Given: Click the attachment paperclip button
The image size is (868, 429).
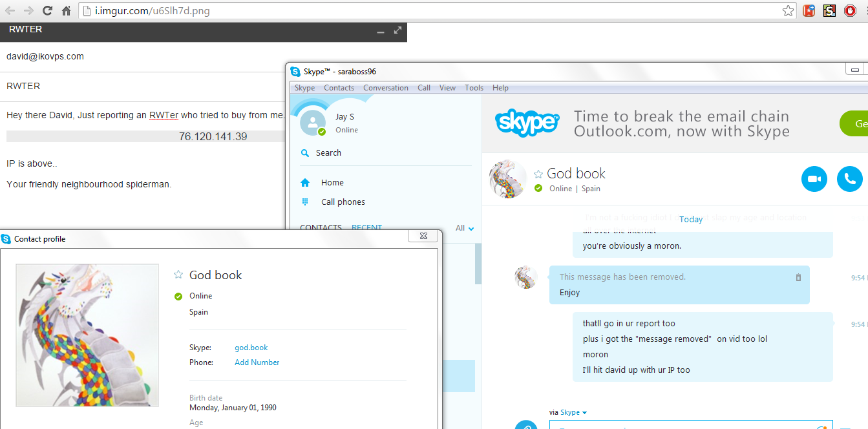Looking at the screenshot, I should tap(527, 425).
